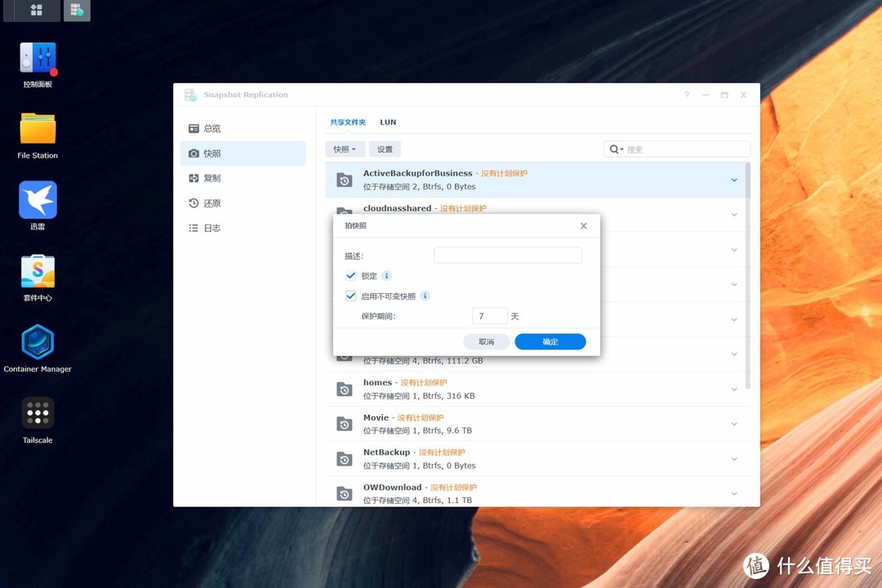The width and height of the screenshot is (882, 588).
Task: Click 没有计划保护 status beside homes
Action: 424,383
